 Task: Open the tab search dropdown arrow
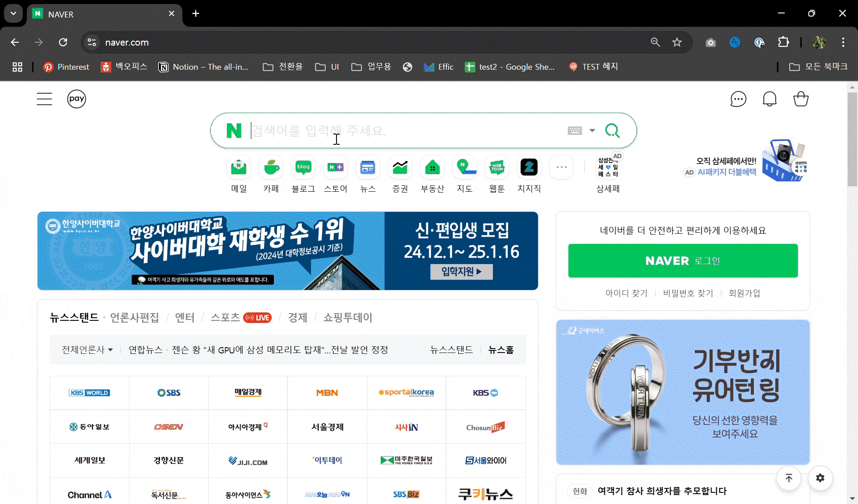[13, 13]
